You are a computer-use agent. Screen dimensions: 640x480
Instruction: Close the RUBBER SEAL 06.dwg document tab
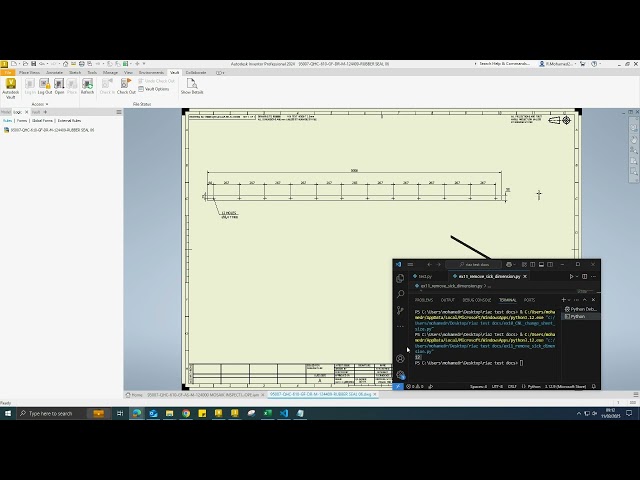point(375,395)
